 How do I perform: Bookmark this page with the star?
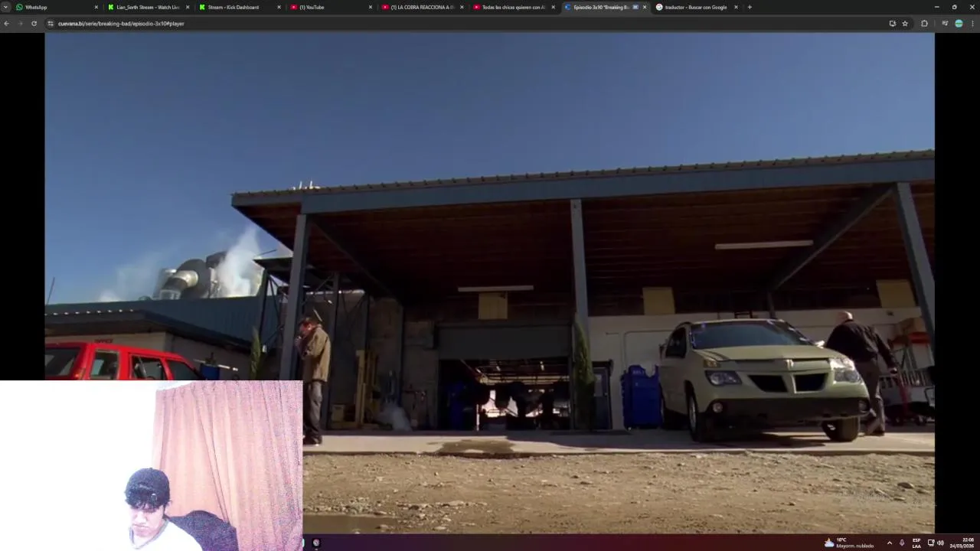(x=905, y=24)
